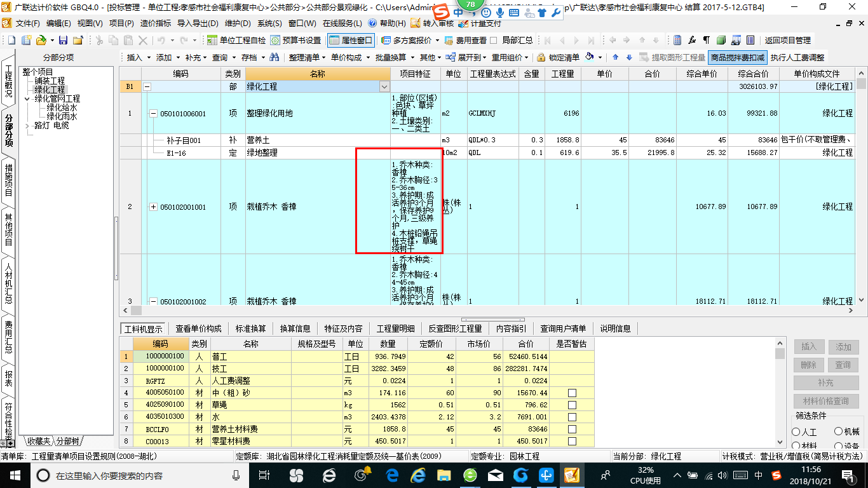The width and height of the screenshot is (868, 488).
Task: Click the New project wizard icon
Action: tap(26, 40)
